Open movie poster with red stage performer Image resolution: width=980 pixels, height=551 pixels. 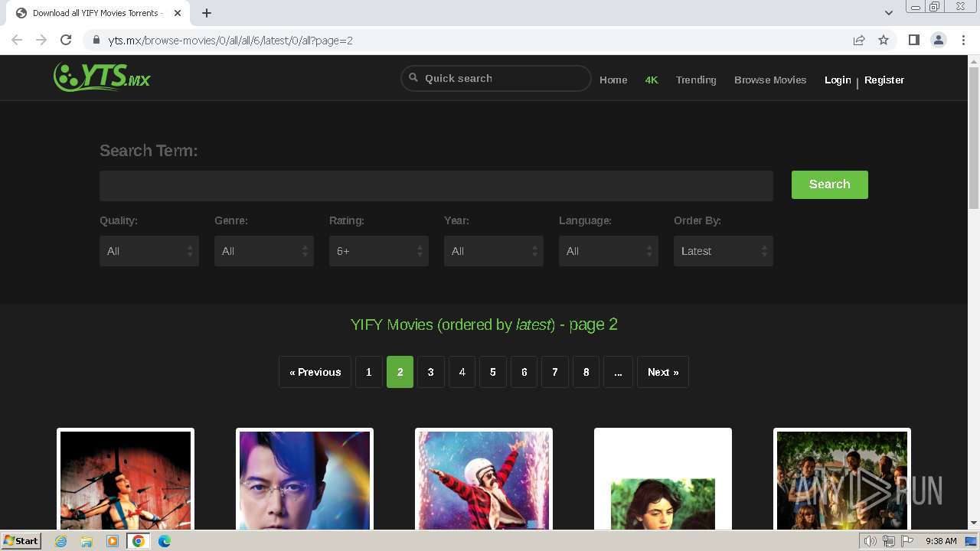126,480
